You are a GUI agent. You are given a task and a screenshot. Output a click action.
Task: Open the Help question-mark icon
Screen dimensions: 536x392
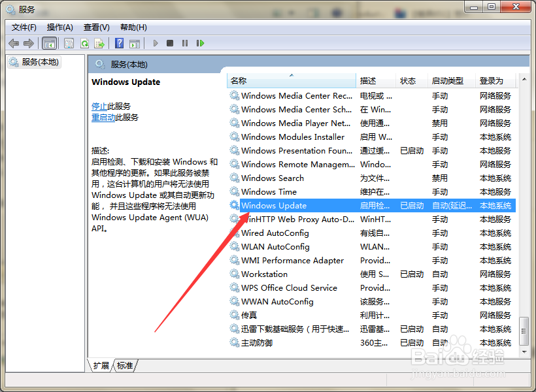click(x=120, y=43)
